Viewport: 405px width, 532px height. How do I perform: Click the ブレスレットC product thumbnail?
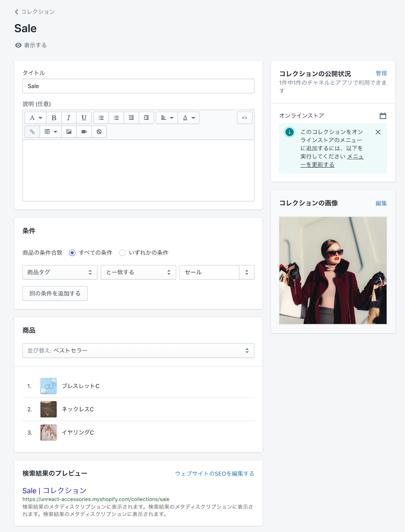(49, 386)
